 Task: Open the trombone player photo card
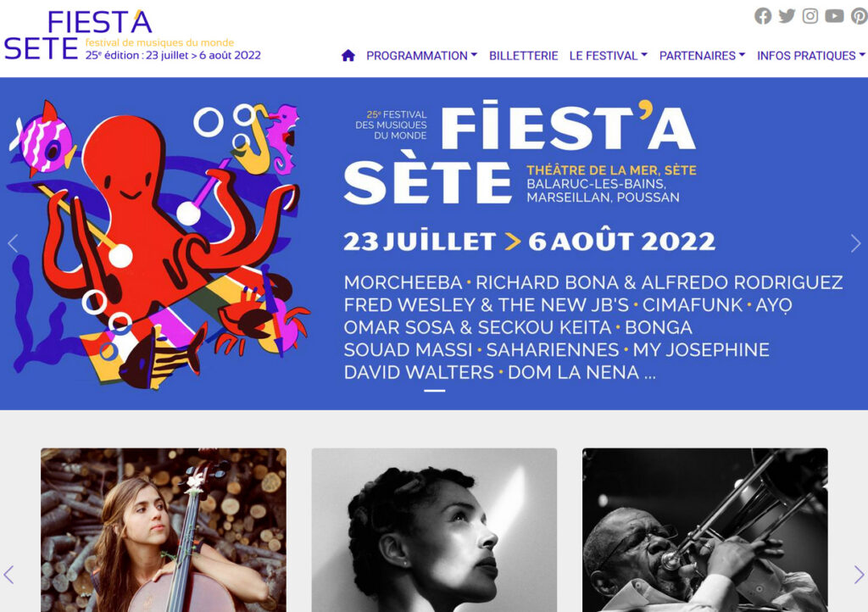704,530
